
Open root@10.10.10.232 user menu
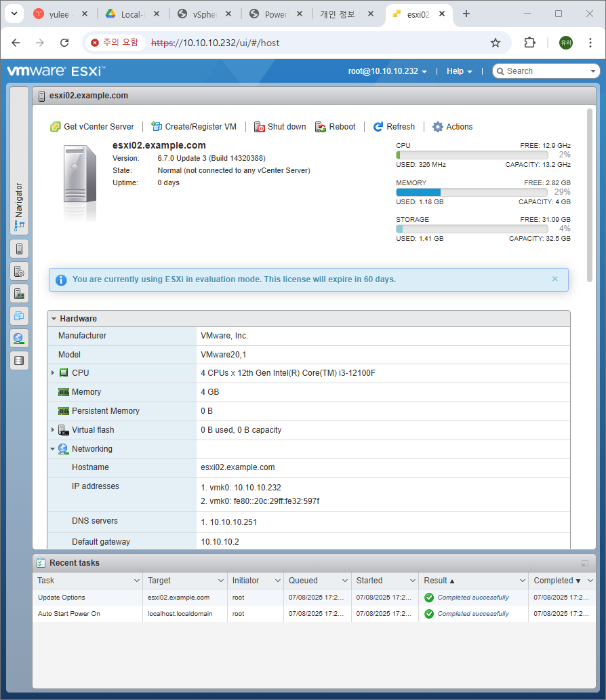(x=387, y=71)
